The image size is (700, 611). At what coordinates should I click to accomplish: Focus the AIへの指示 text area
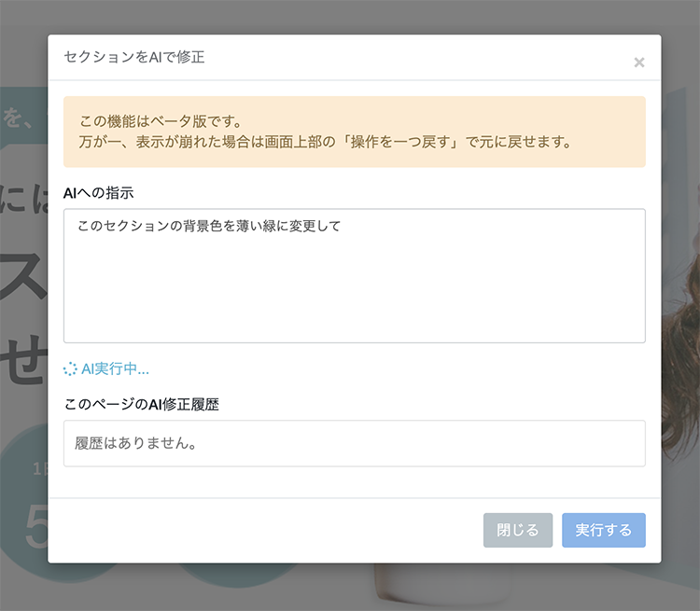[355, 276]
